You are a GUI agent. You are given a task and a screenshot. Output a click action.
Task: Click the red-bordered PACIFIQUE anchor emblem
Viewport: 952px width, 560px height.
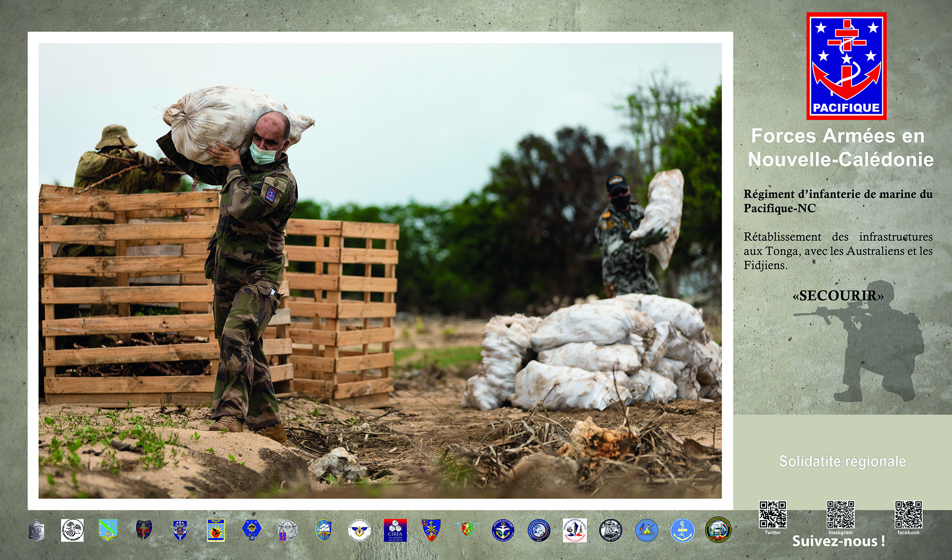[x=846, y=65]
